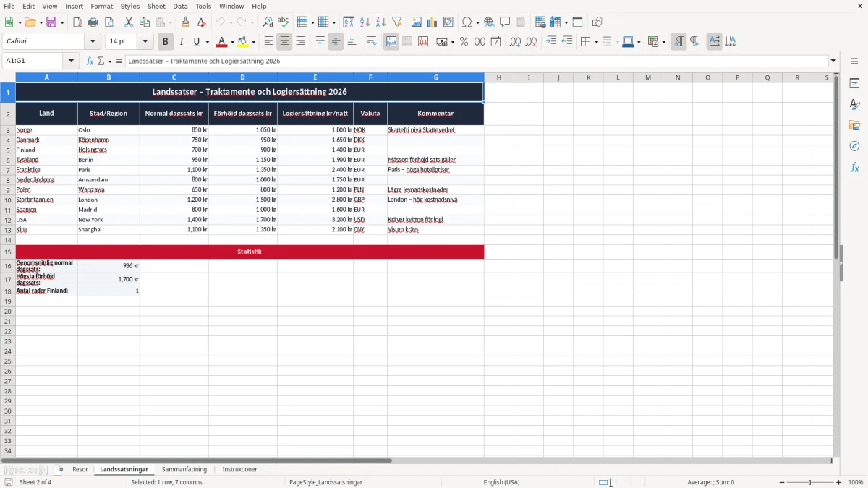Switch to the Instruktioner sheet tab
This screenshot has height=488, width=868.
coord(239,469)
